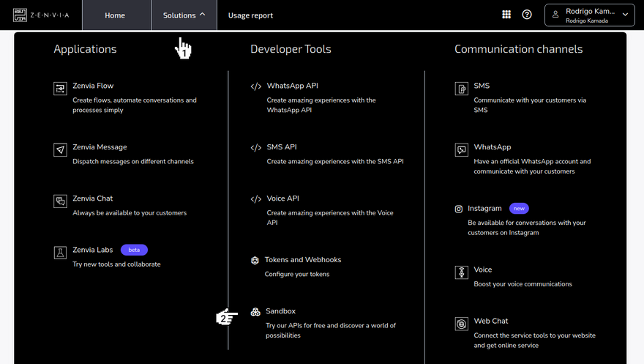Open the SMS API link
Viewport: 644px width, 364px height.
pyautogui.click(x=282, y=147)
